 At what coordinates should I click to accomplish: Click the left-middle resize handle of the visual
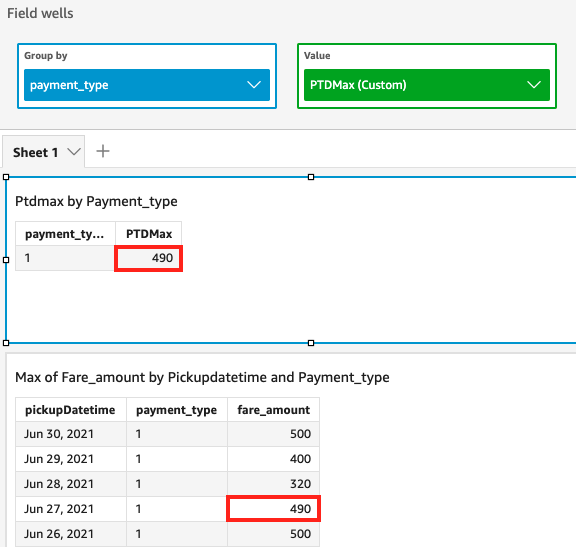(6, 260)
